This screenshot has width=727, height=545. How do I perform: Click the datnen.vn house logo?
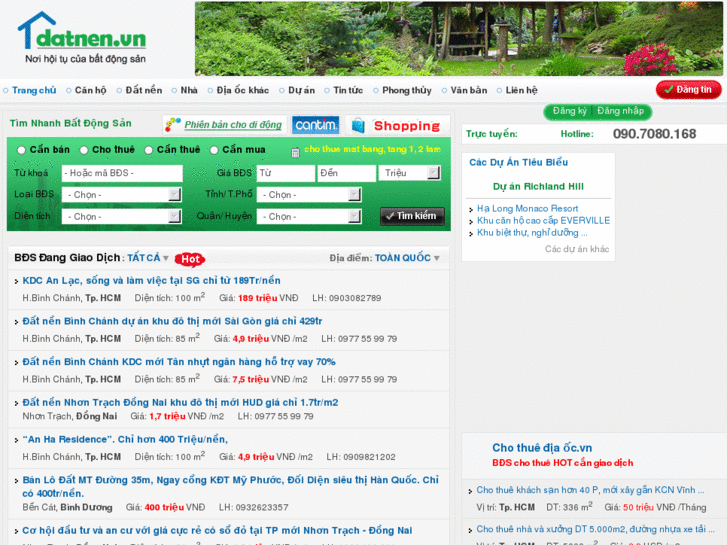coord(82,37)
